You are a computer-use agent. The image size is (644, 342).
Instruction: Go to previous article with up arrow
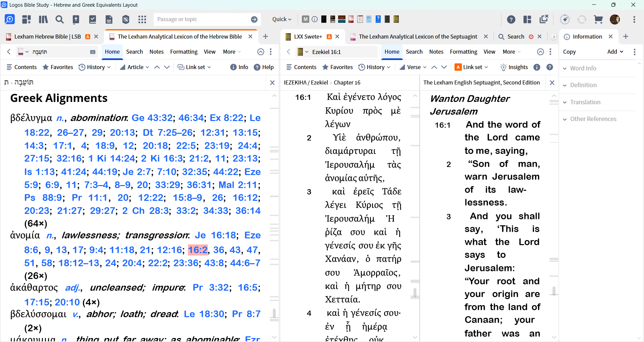click(157, 67)
